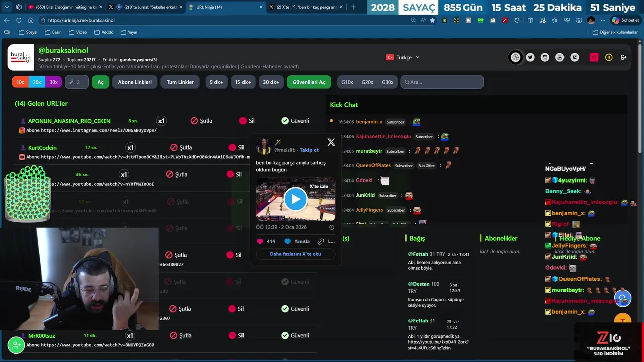This screenshot has width=644, height=362.
Task: Mark APONUN_ANASINA_RKO_CEKEN link as Güvenli
Action: pos(295,121)
